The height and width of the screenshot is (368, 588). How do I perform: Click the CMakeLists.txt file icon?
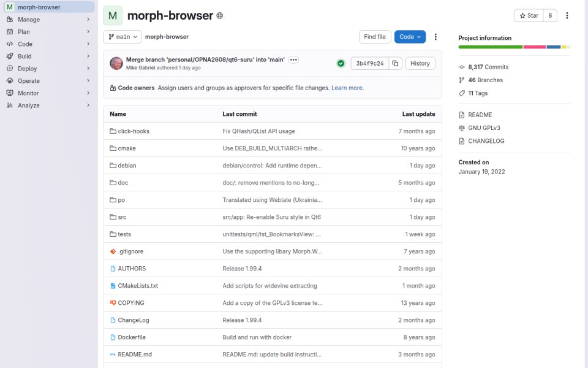tap(113, 286)
